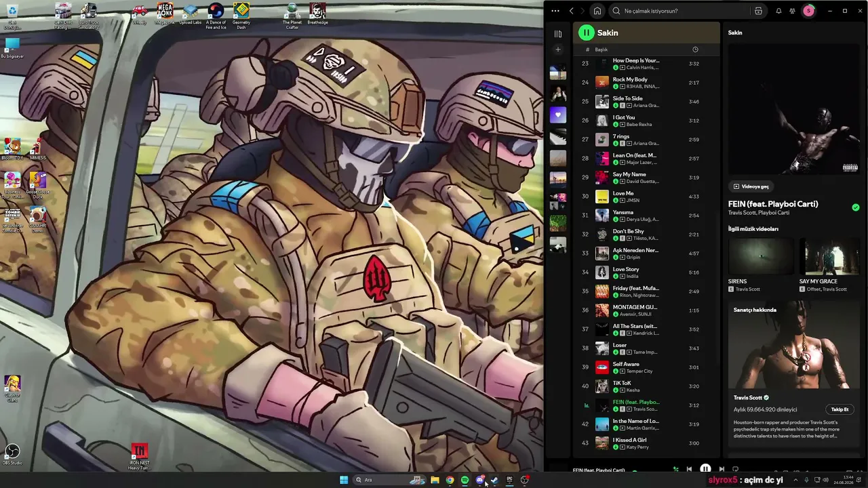
Task: Show hidden system tray icons
Action: (795, 480)
